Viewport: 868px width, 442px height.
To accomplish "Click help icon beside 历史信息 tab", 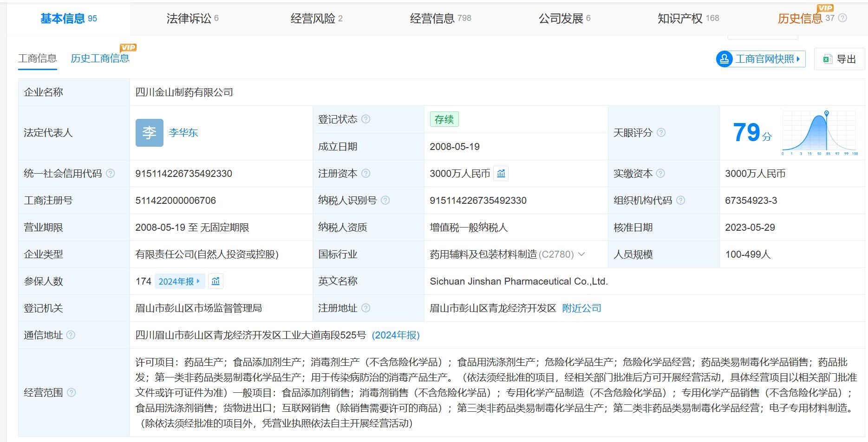I will [x=842, y=18].
